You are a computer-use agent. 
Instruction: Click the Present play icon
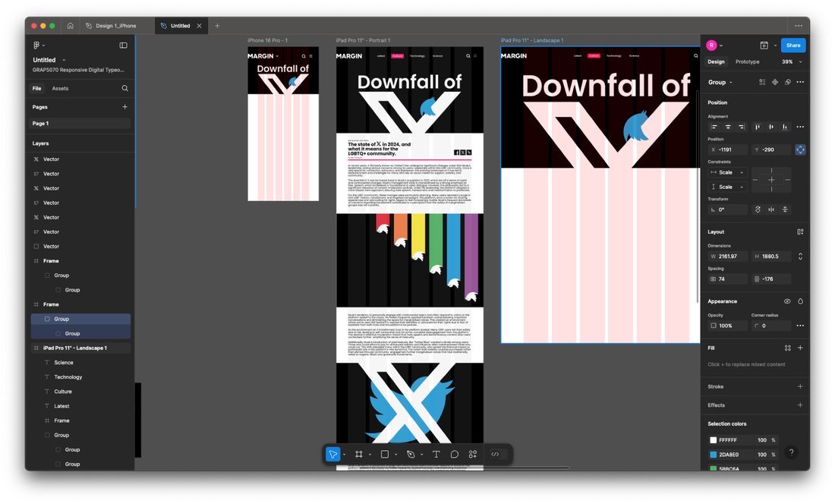point(764,46)
